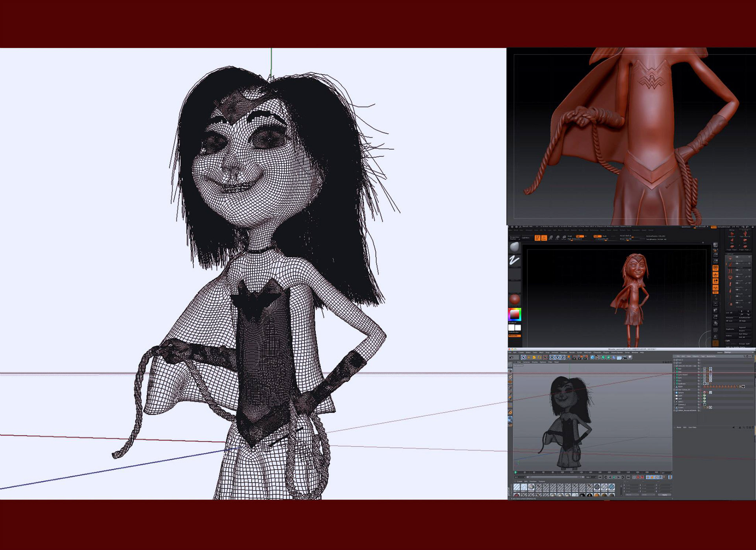
Task: Open the Object Manager Tags menu
Action: pos(703,356)
